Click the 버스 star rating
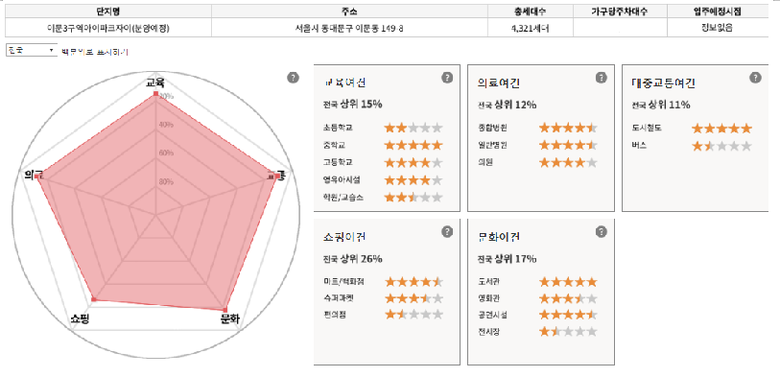Screen dimensions: 780x377 722,146
